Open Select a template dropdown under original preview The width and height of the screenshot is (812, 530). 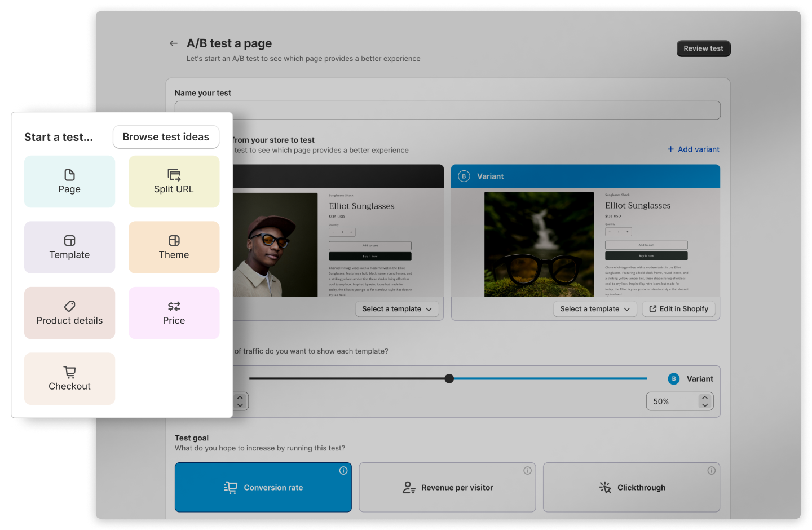pyautogui.click(x=397, y=309)
